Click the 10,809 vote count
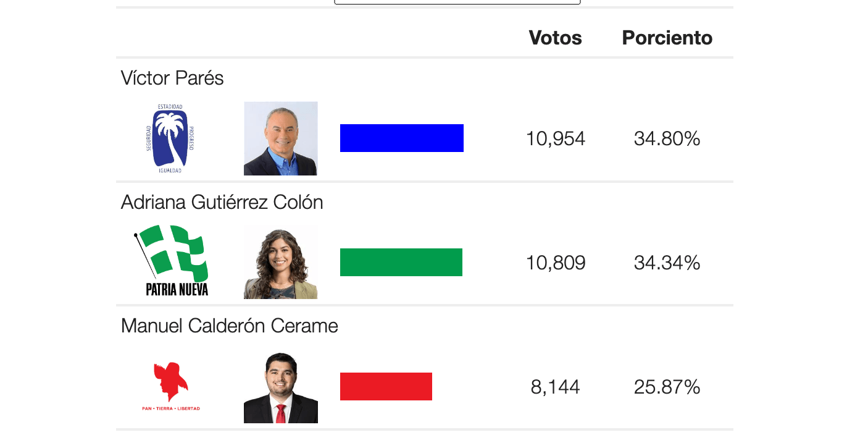This screenshot has height=435, width=868. pos(555,263)
